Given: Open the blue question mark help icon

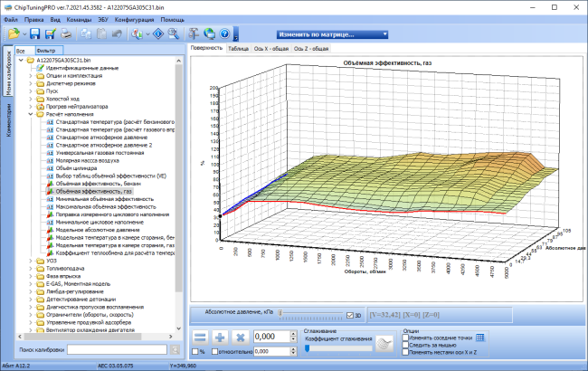Looking at the screenshot, I should click(x=224, y=33).
